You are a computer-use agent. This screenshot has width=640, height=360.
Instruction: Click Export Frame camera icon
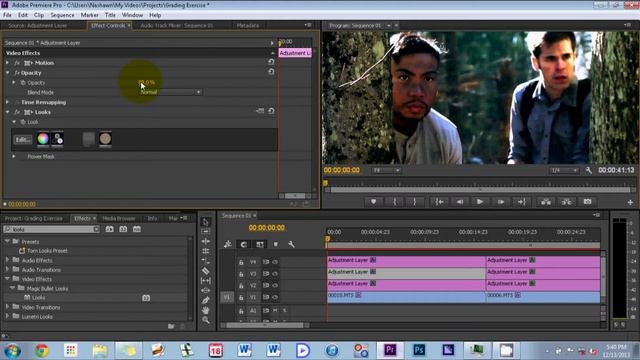coord(587,202)
